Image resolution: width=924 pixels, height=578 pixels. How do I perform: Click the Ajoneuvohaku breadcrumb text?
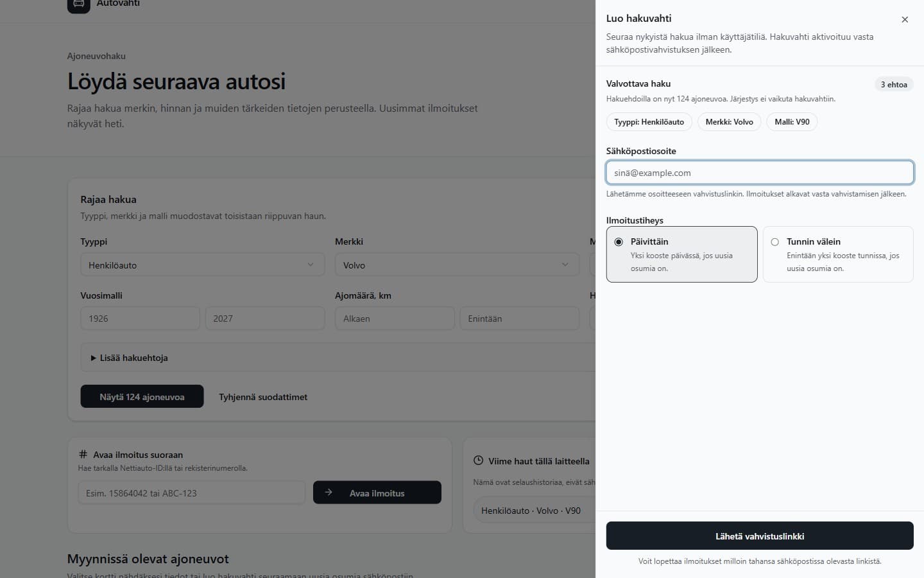click(x=96, y=56)
